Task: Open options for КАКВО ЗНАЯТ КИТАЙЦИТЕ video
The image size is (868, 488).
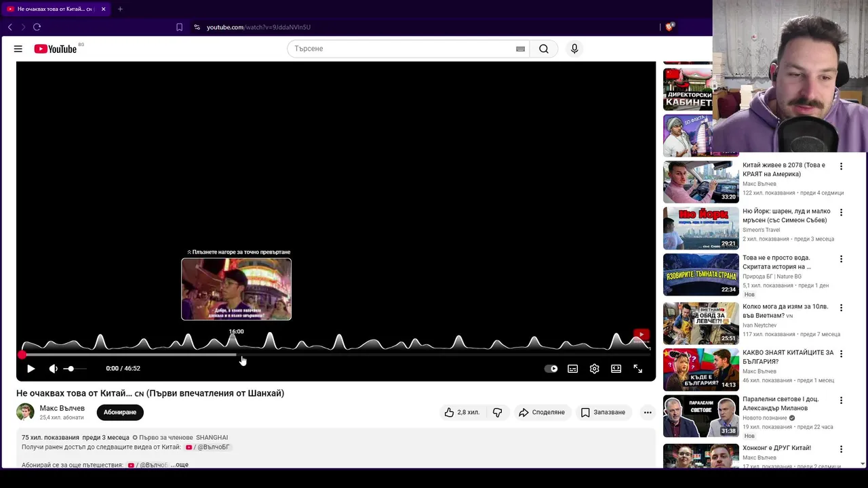Action: [x=841, y=354]
